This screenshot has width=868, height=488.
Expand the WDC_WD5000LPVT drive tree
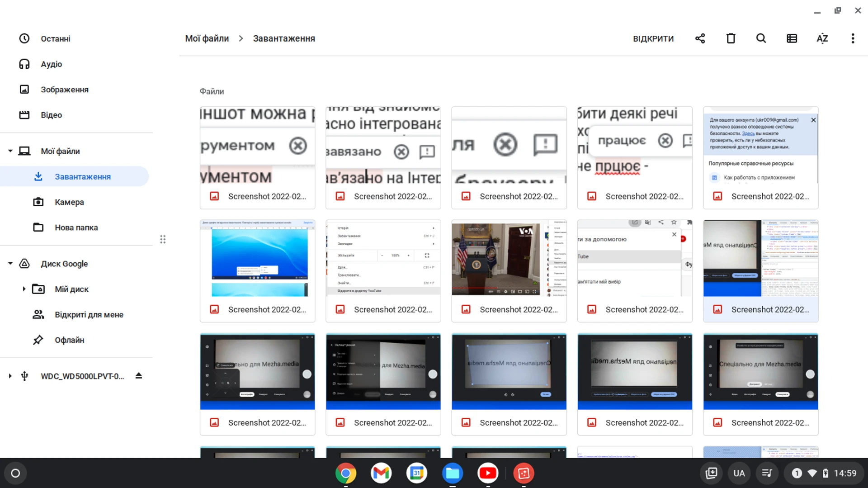click(x=10, y=376)
